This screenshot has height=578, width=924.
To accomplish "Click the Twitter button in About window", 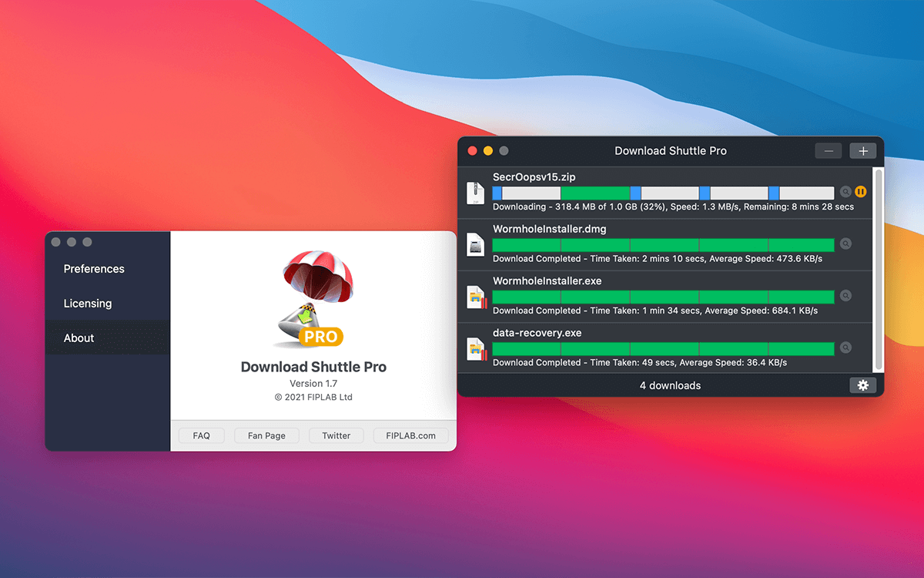I will coord(336,435).
